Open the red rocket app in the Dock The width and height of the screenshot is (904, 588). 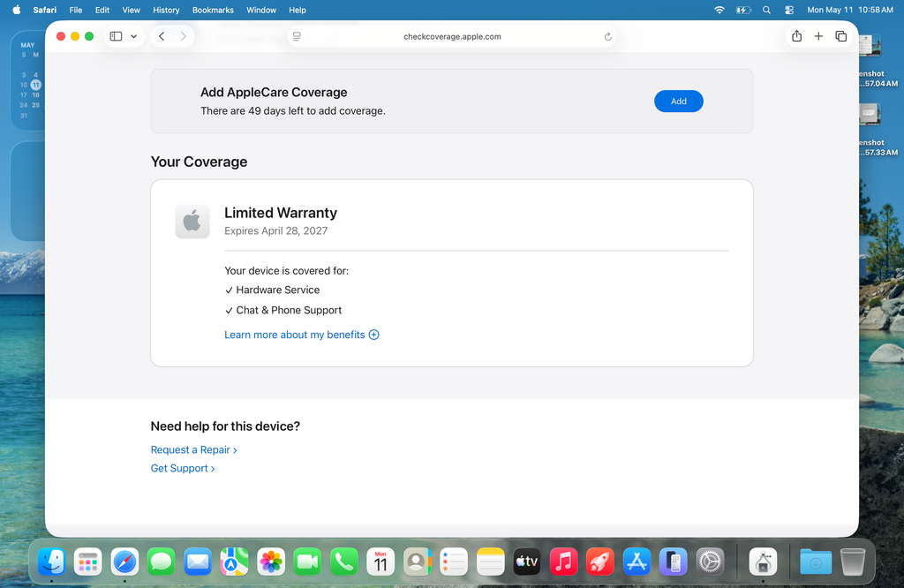600,562
